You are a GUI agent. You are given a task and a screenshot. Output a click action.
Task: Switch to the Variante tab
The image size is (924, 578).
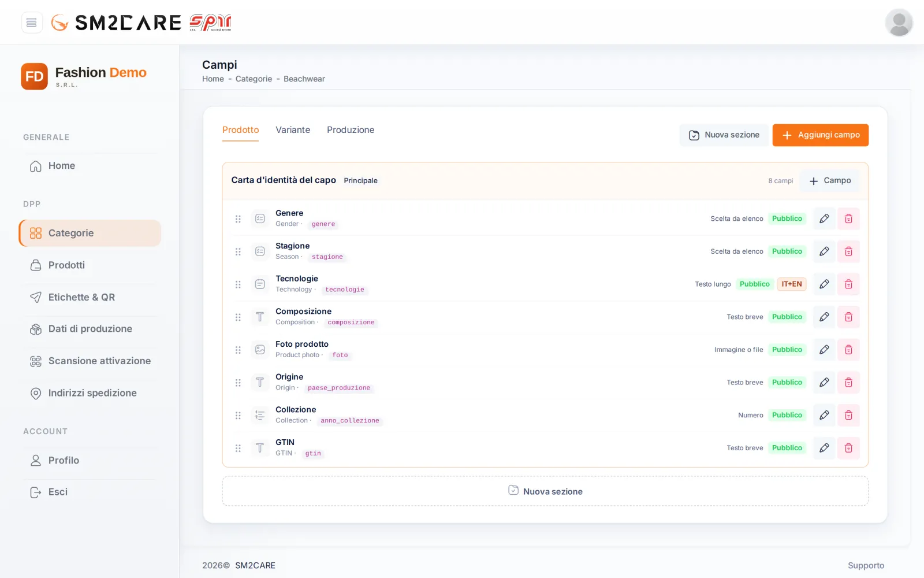point(293,130)
